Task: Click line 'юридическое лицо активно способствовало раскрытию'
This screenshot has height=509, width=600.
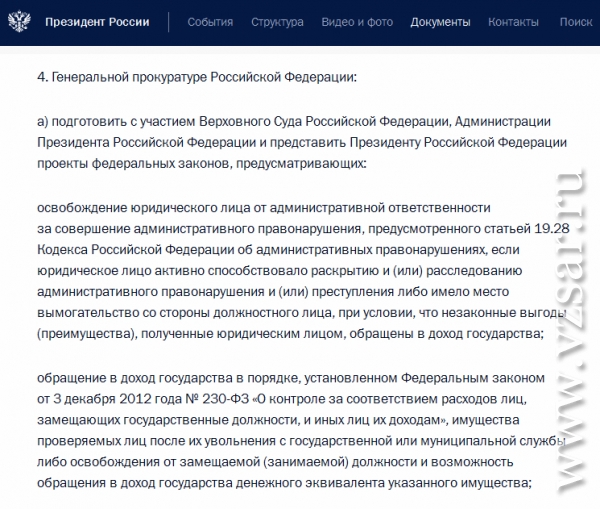Action: point(279,271)
